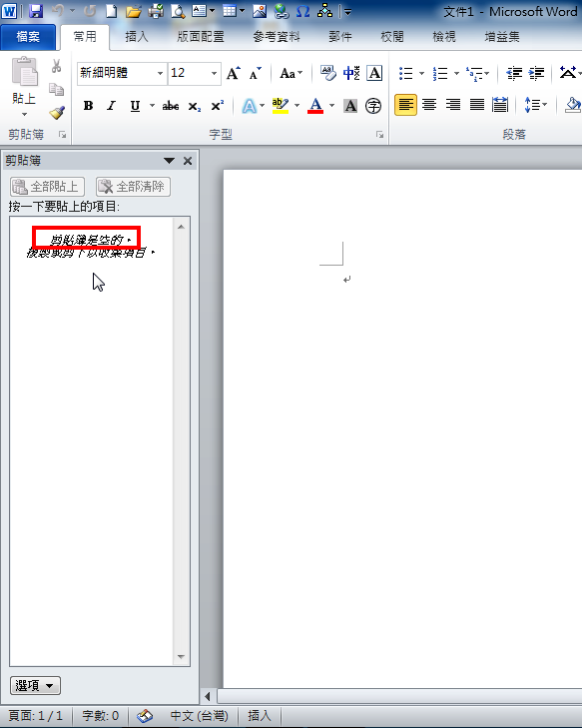Click the 全部貼上 button
The width and height of the screenshot is (582, 728).
click(x=47, y=187)
